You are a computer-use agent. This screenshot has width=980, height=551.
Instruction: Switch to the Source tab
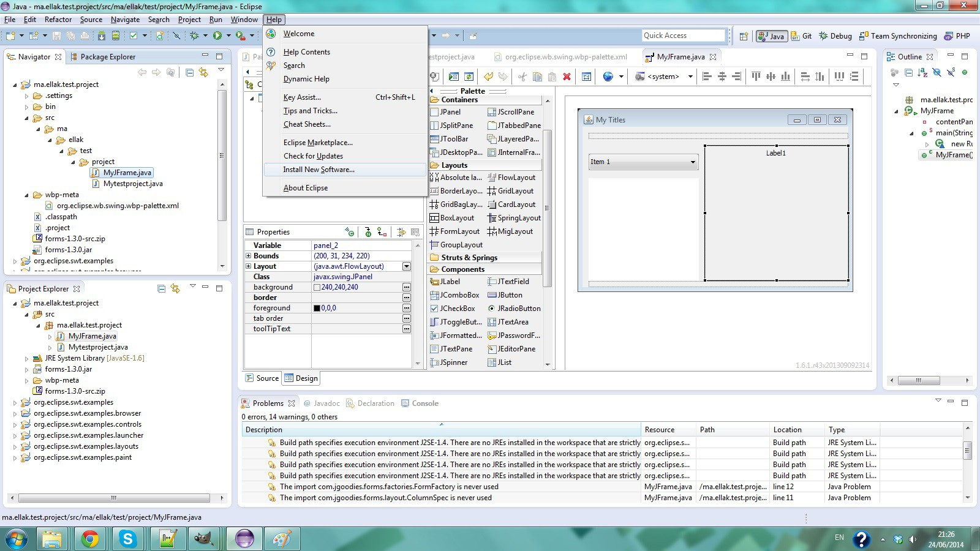(262, 378)
